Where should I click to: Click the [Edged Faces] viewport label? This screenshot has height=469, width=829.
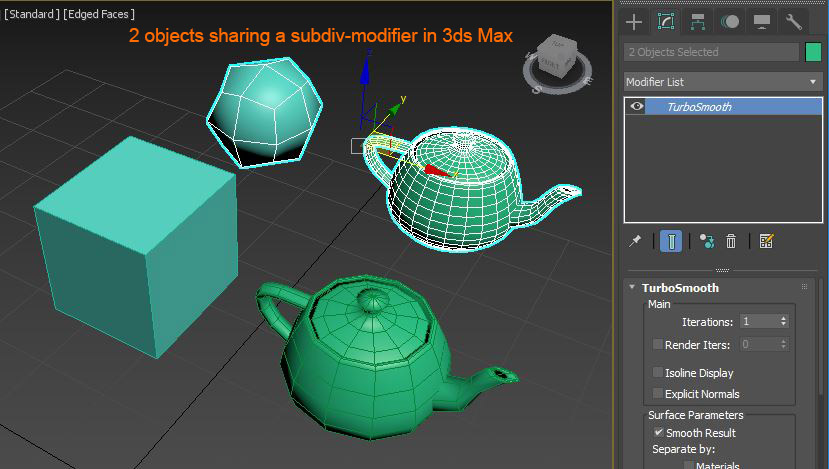tap(99, 14)
